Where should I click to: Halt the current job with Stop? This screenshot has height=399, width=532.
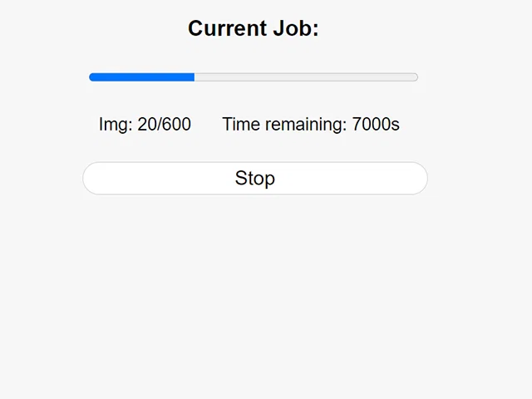pyautogui.click(x=254, y=178)
